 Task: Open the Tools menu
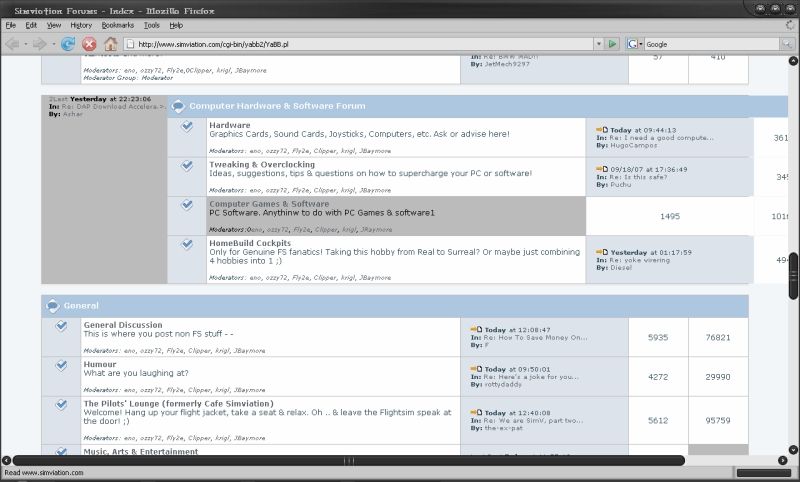click(151, 24)
